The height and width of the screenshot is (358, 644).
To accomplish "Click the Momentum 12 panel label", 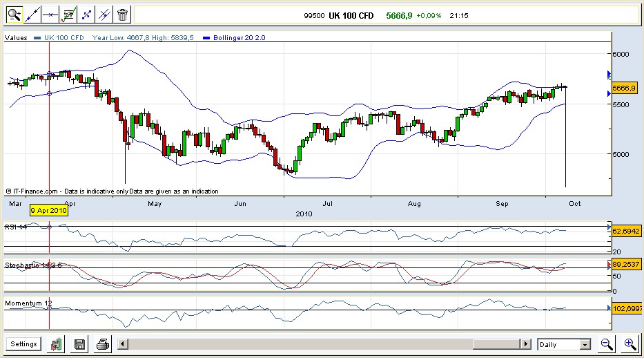I will click(x=28, y=303).
